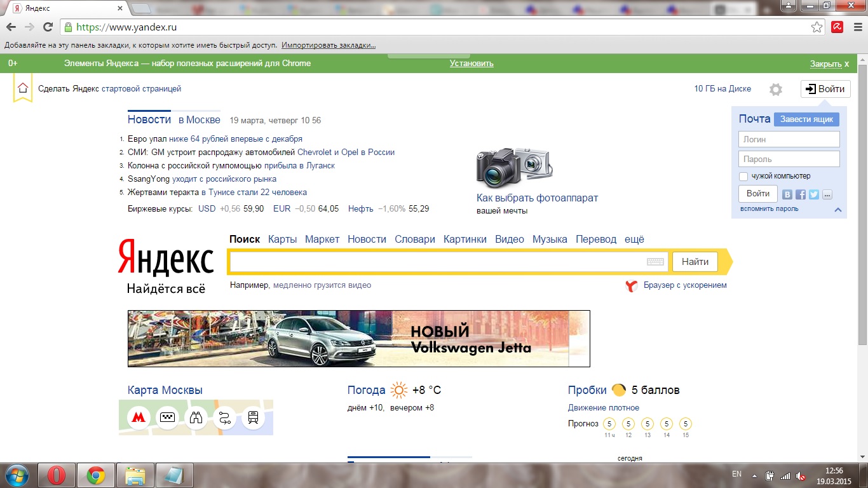Screen dimensions: 868x488
Task: Click the routes icon on map
Action: coord(225,417)
